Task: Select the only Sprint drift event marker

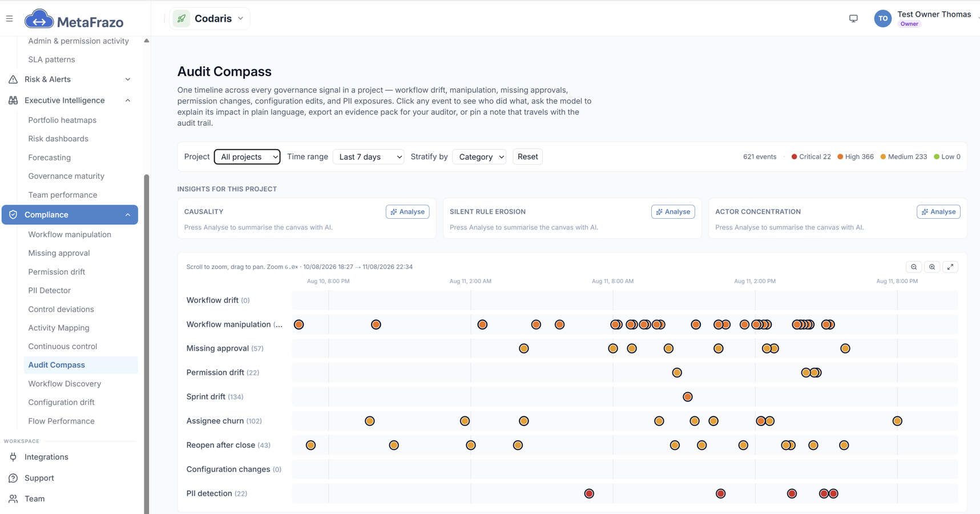Action: tap(688, 397)
